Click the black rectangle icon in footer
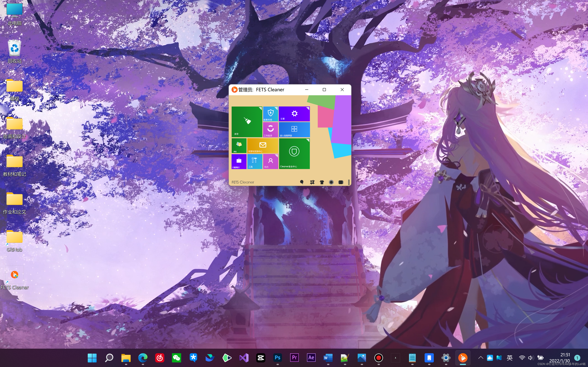Image resolution: width=588 pixels, height=367 pixels. click(341, 182)
